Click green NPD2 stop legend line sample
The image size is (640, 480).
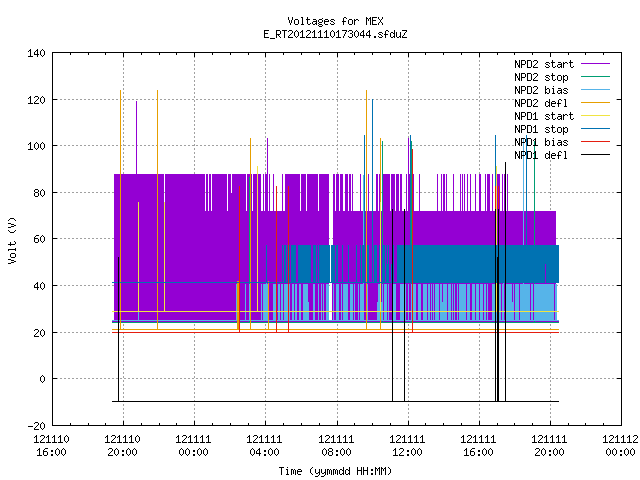[595, 77]
